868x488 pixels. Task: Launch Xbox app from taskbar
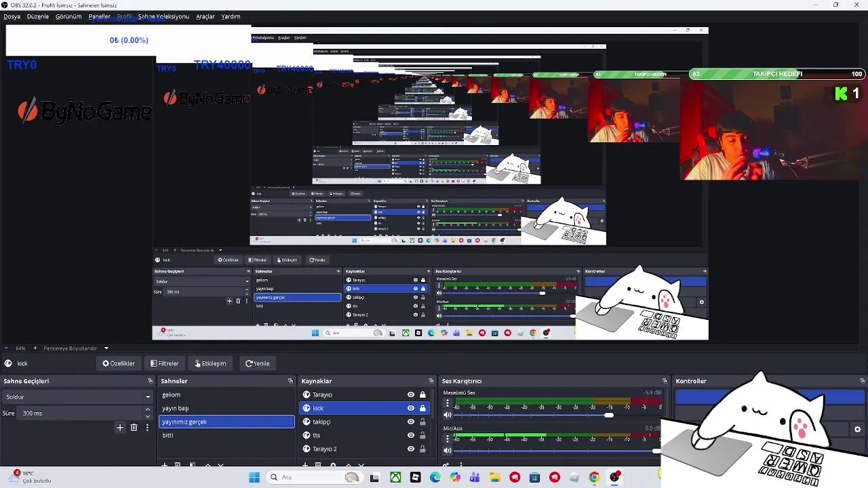point(395,477)
